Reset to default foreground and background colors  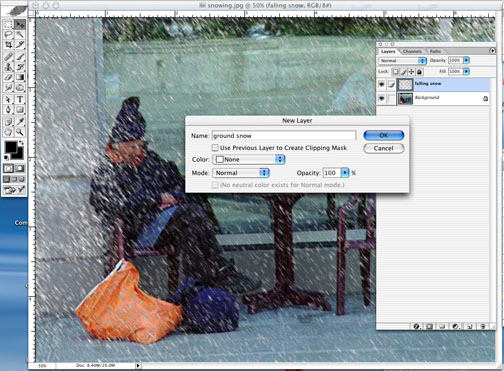pos(6,157)
